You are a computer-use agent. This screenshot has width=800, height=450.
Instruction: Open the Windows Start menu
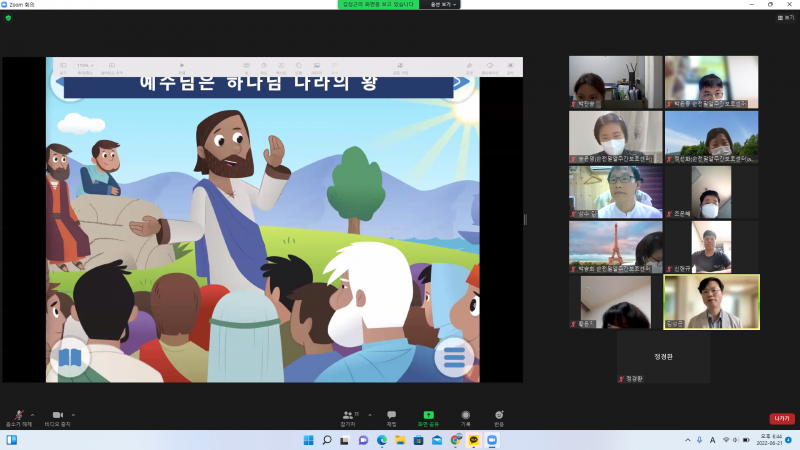coord(309,440)
